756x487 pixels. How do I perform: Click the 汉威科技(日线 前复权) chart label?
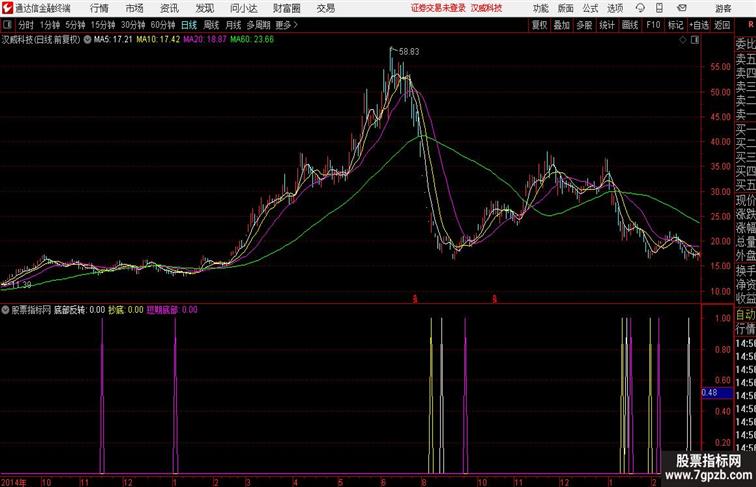[41, 40]
